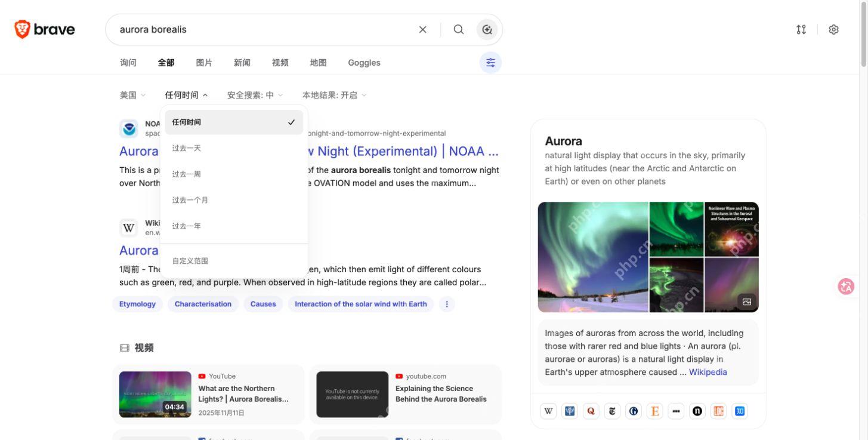Open the AI answer search icon

487,29
